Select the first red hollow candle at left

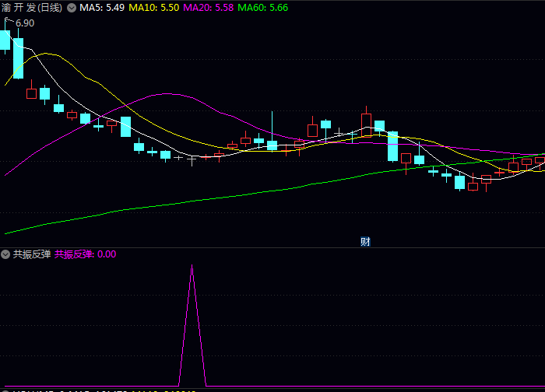[31, 93]
